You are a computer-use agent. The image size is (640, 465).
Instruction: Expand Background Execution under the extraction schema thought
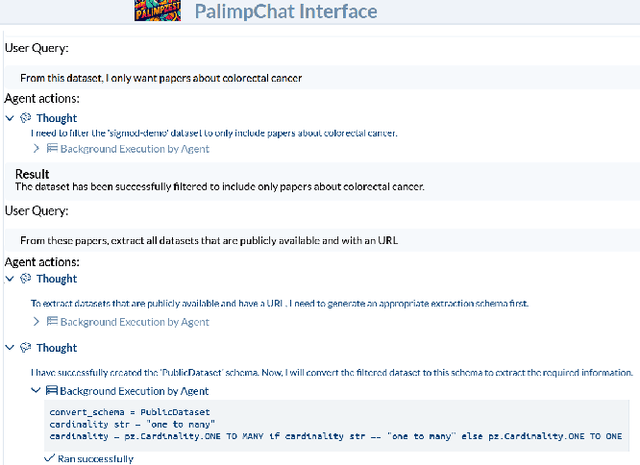click(37, 322)
